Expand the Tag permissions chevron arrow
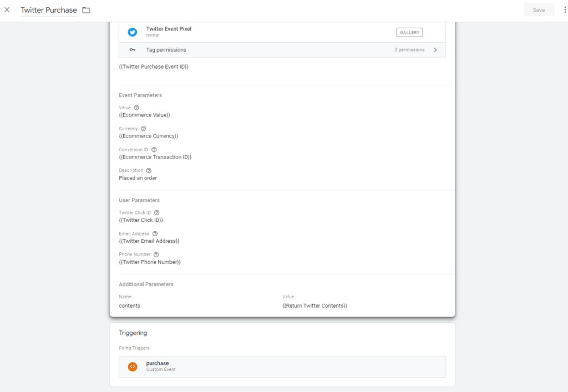Viewport: 568px width, 392px height. (435, 50)
